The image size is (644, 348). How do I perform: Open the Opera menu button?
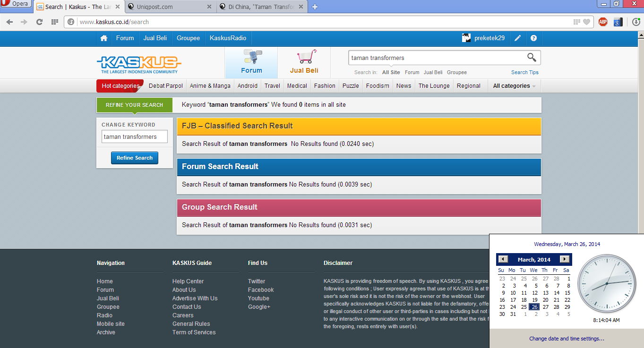click(15, 4)
